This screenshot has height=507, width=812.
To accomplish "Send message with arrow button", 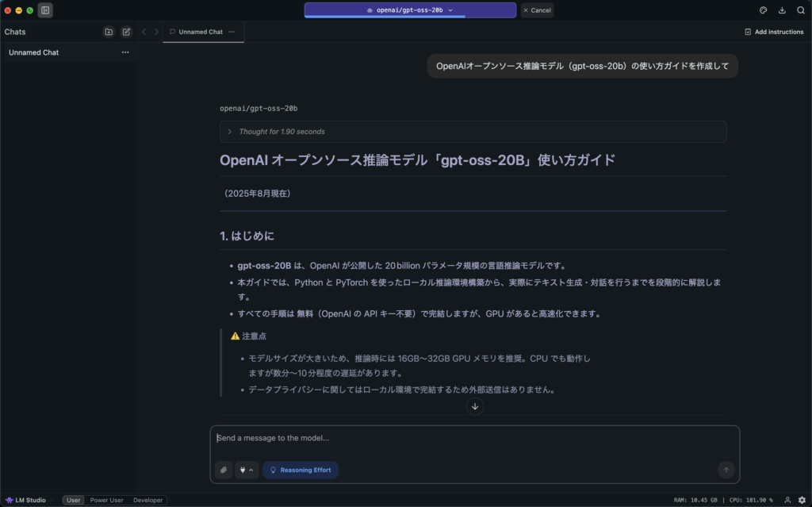I will pos(726,470).
